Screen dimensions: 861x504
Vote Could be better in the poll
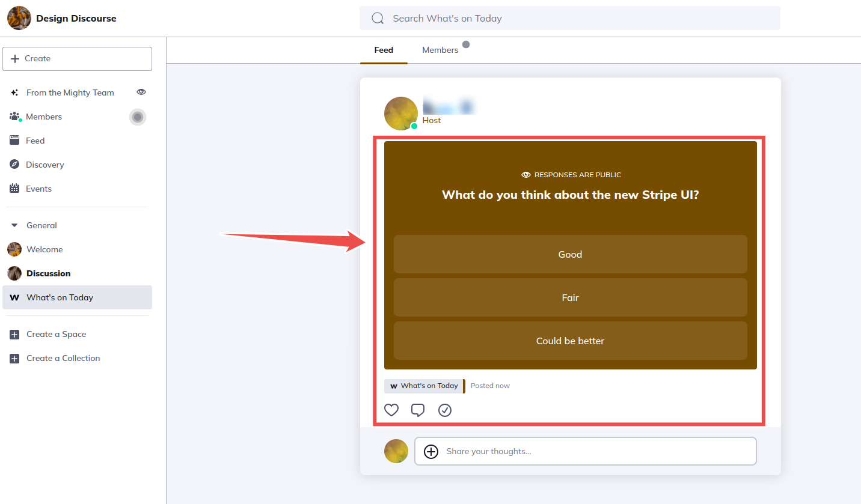pos(570,341)
